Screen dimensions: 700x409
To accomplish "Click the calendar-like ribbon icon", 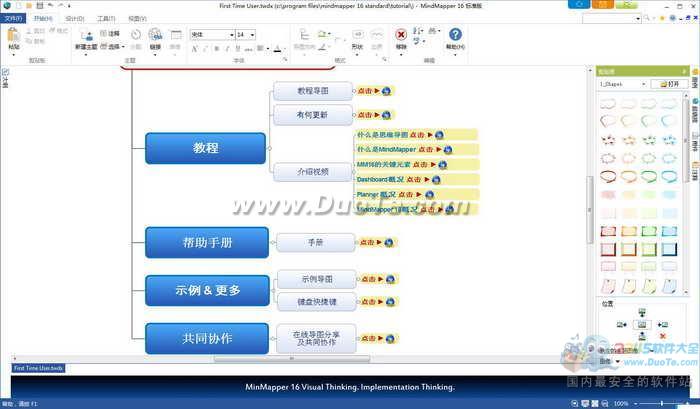I will 176,35.
